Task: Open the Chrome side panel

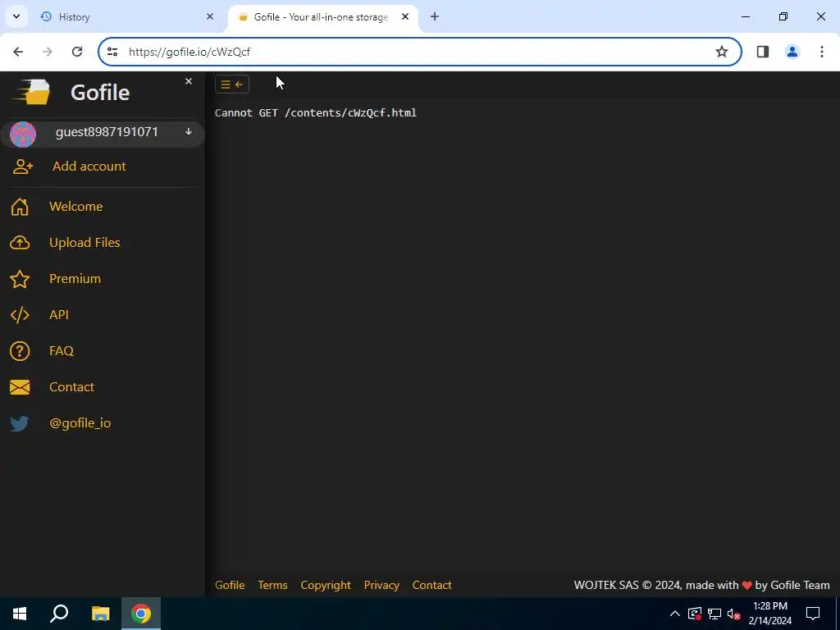Action: pyautogui.click(x=763, y=52)
